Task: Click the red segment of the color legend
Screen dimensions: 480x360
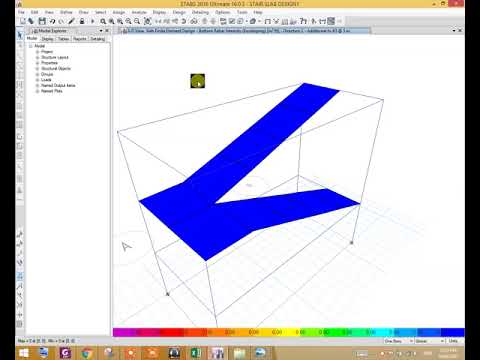Action: click(172, 332)
